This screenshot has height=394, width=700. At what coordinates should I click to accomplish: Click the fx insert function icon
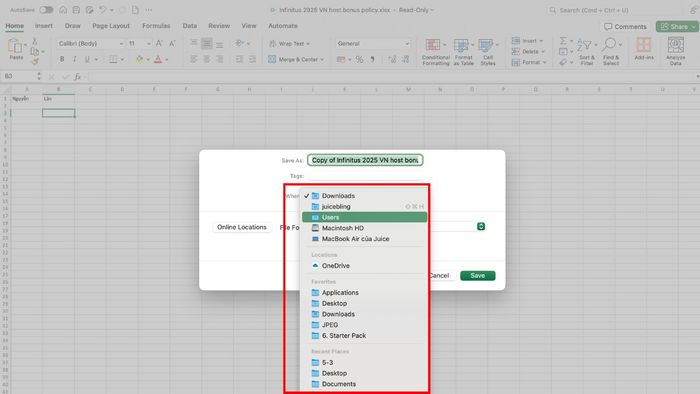click(77, 77)
